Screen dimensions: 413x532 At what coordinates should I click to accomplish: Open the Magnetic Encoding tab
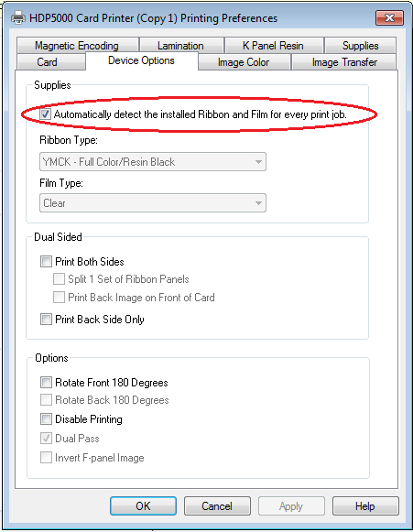77,46
